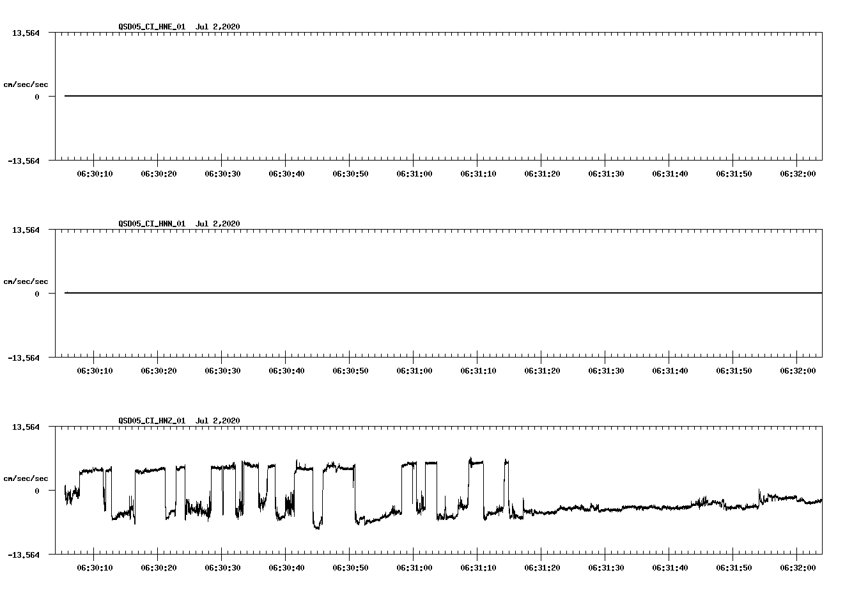Click 06:32:00 time label on HNE chart

pyautogui.click(x=798, y=174)
